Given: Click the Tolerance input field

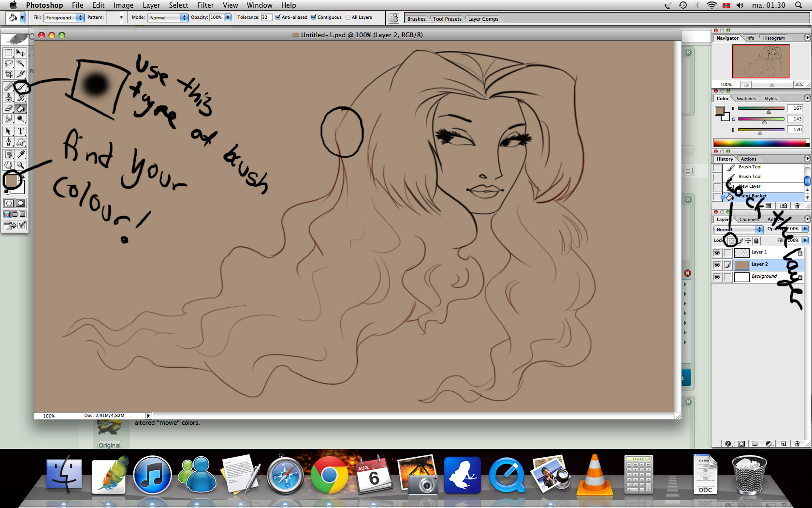Looking at the screenshot, I should (266, 17).
